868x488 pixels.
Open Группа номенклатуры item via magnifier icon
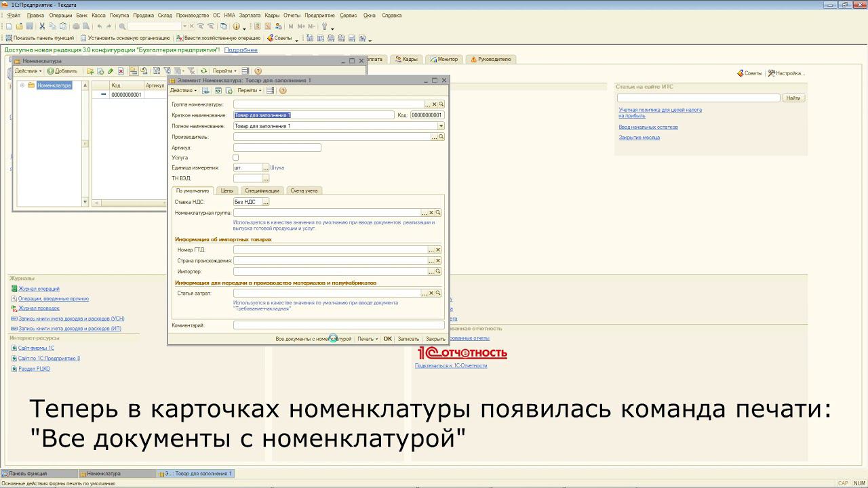click(441, 104)
